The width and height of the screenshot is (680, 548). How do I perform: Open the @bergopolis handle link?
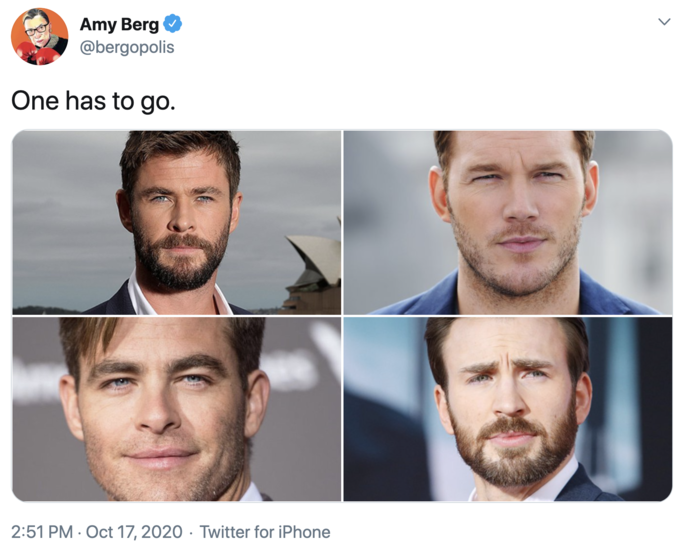[x=126, y=47]
